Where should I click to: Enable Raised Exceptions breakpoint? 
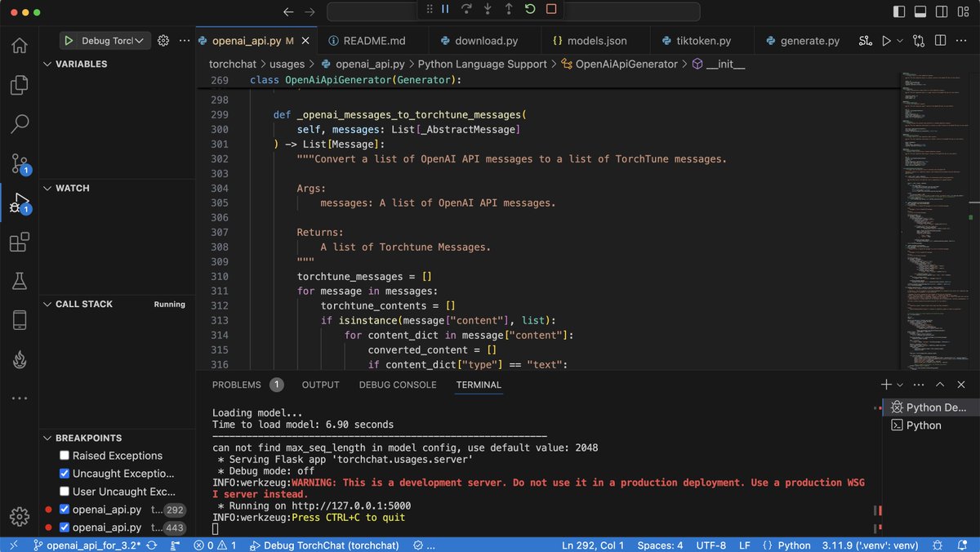pyautogui.click(x=65, y=456)
